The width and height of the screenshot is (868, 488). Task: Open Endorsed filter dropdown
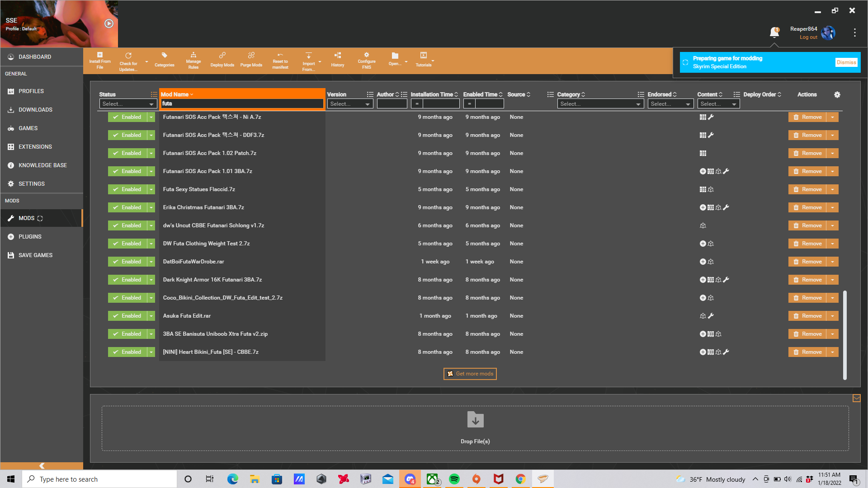click(x=670, y=104)
